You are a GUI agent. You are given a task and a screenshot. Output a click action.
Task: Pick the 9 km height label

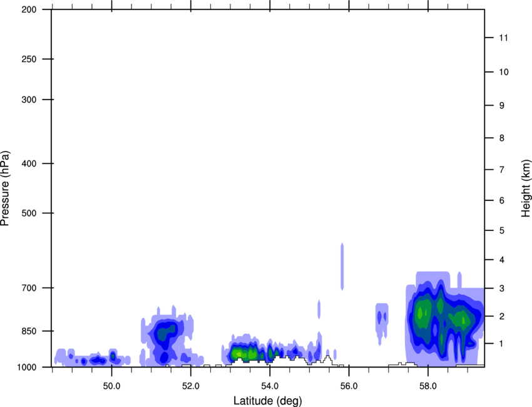pos(502,106)
